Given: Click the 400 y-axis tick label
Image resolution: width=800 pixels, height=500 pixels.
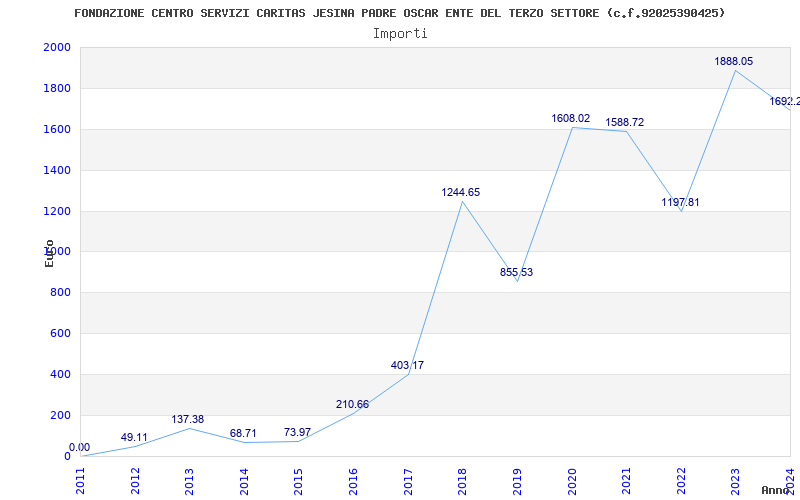Looking at the screenshot, I should pyautogui.click(x=60, y=374).
